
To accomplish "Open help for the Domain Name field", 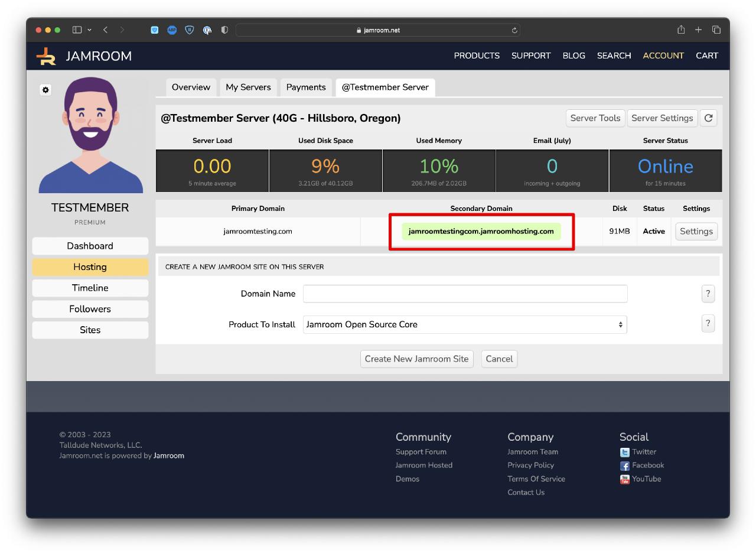I will (x=708, y=294).
